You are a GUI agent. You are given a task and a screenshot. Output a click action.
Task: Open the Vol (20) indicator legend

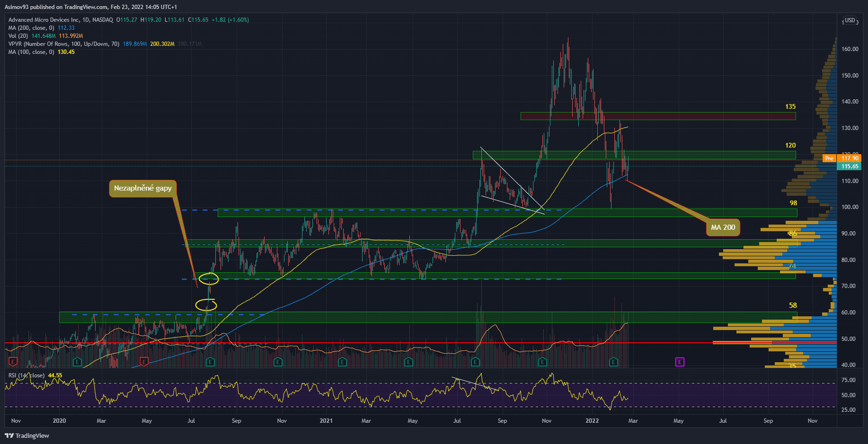coord(18,36)
